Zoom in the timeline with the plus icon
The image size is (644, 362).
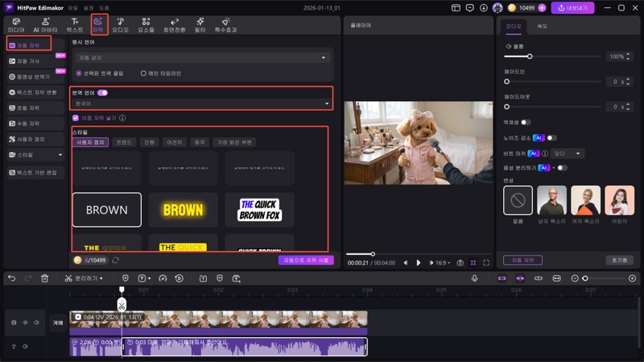(x=632, y=278)
